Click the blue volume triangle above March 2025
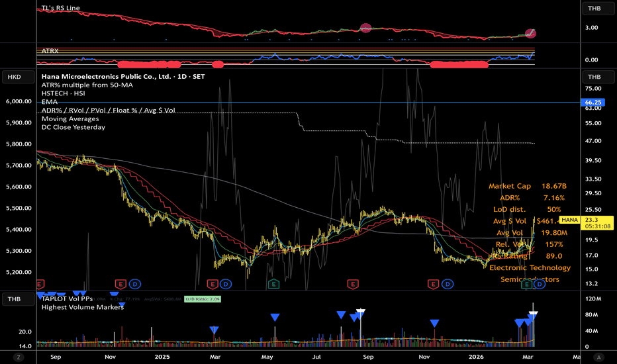 (x=214, y=330)
